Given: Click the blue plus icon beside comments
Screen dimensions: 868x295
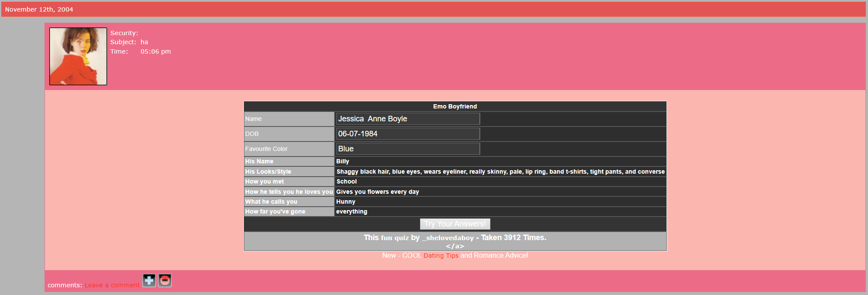Looking at the screenshot, I should (149, 280).
